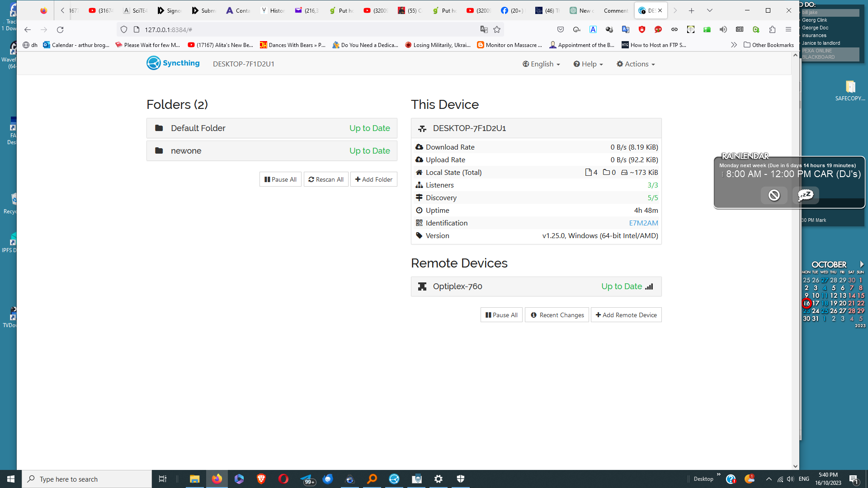Click Pause All under Remote Devices

tap(501, 315)
